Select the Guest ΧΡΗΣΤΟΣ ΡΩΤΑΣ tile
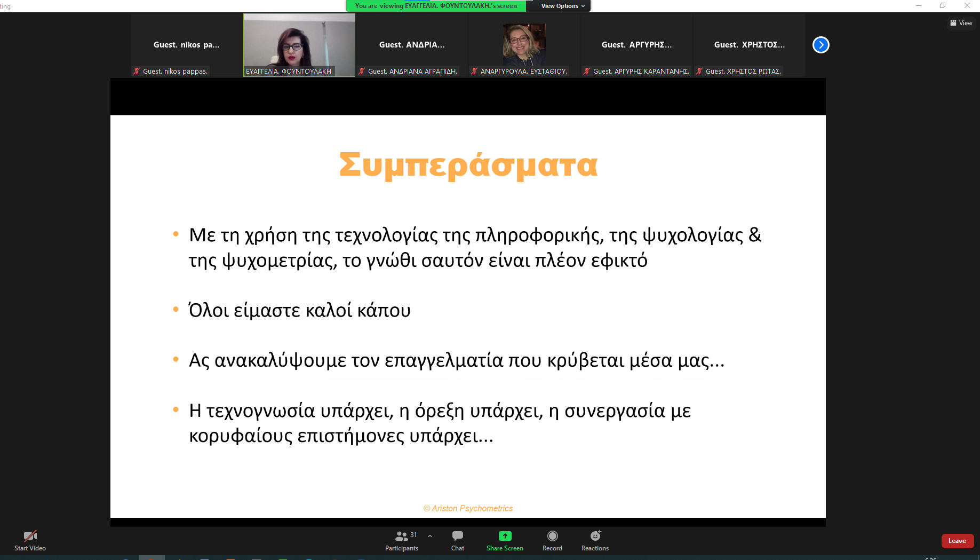 [750, 45]
